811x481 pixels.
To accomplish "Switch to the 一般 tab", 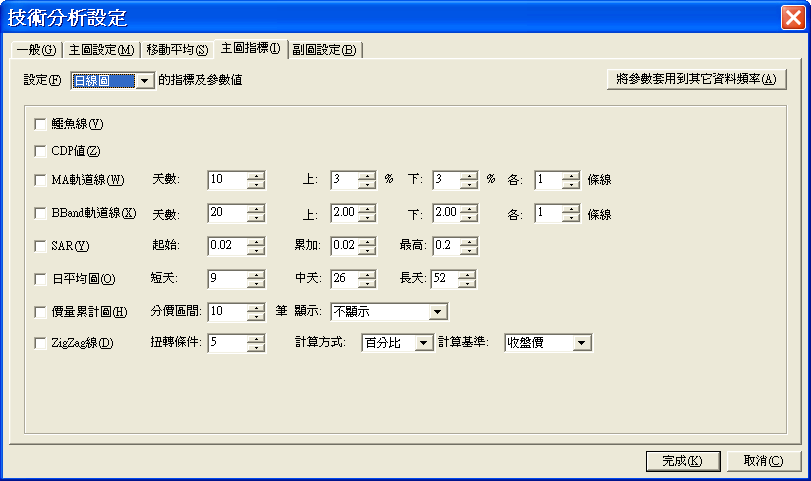I will coord(36,50).
